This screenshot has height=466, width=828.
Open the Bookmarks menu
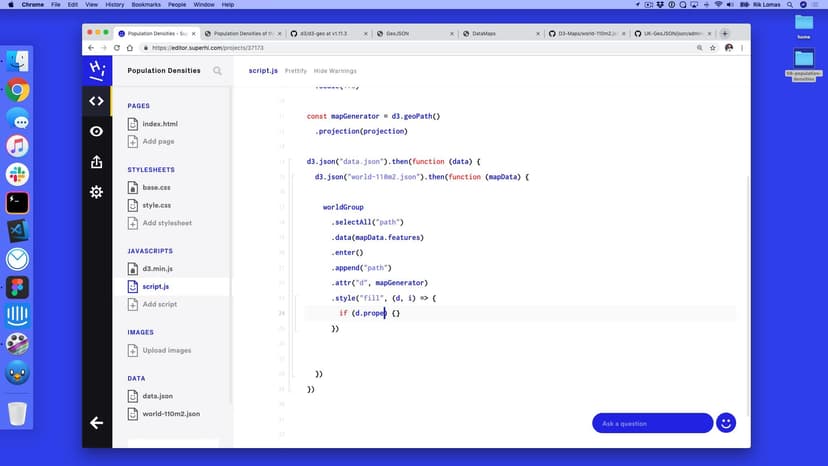point(146,5)
